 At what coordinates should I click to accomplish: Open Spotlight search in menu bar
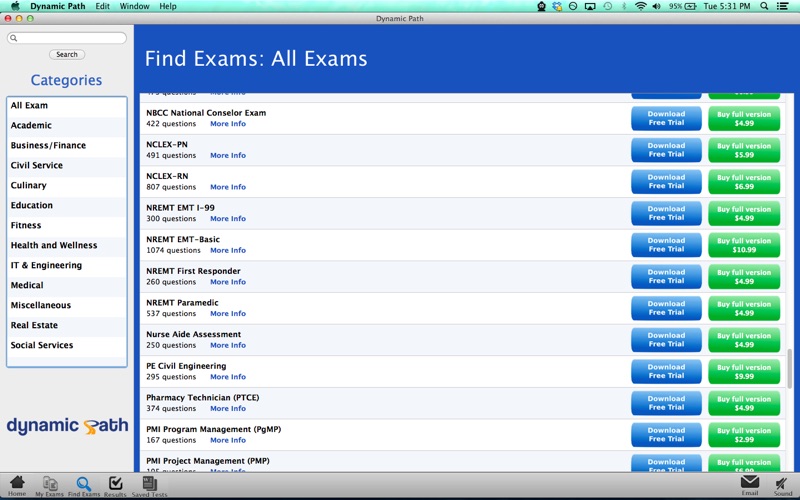point(764,6)
